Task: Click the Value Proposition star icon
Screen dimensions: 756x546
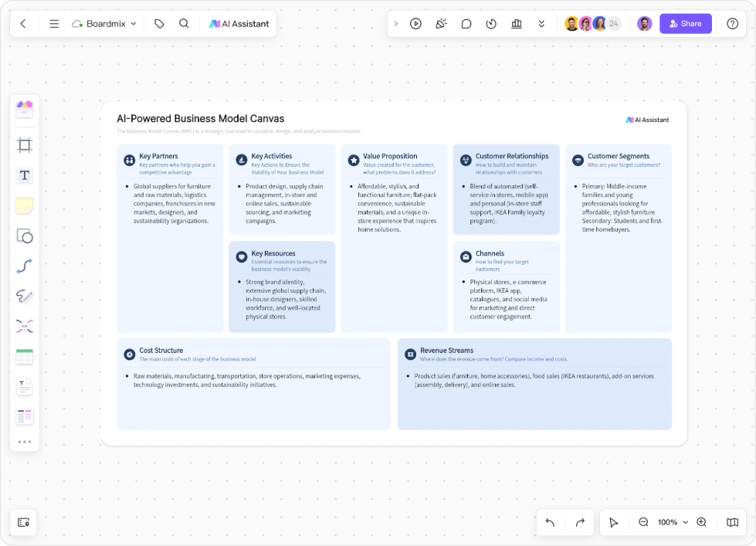Action: [x=354, y=160]
